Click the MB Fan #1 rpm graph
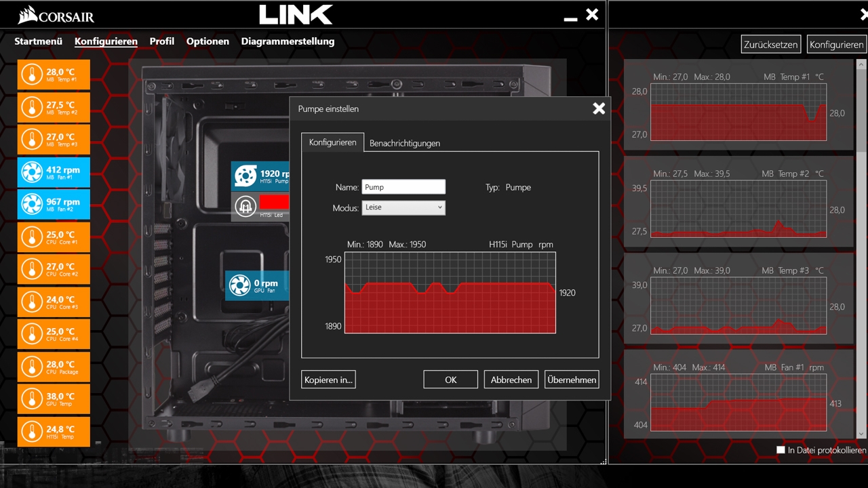Screen dimensions: 868x488 (x=738, y=403)
